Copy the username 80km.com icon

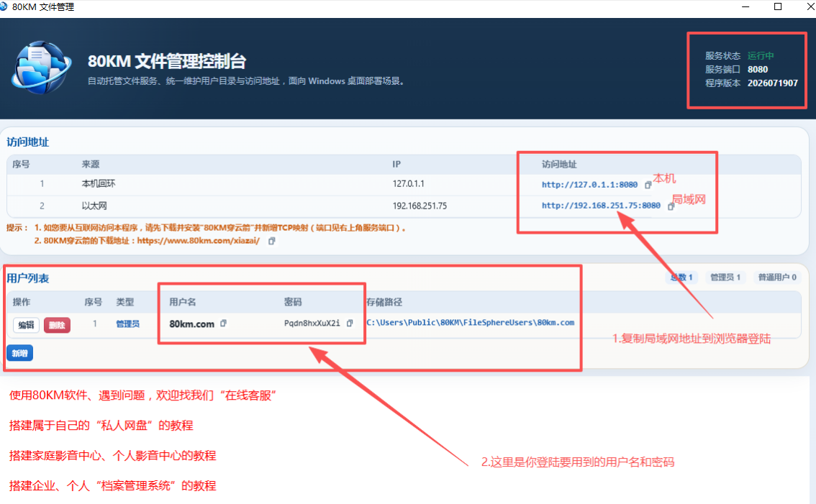[223, 324]
